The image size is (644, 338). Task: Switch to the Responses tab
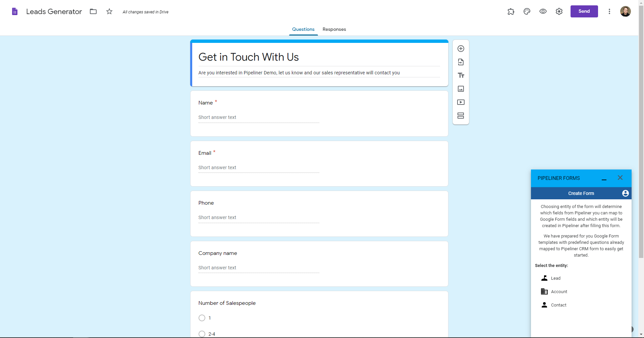[x=334, y=29]
